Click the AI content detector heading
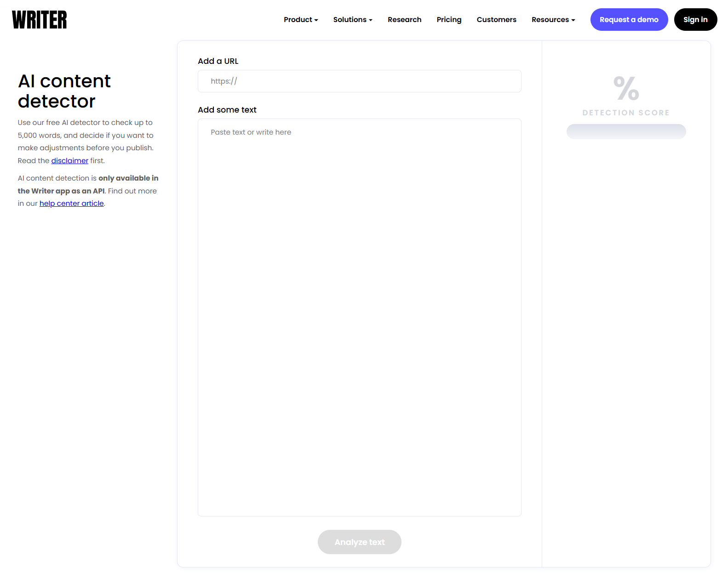The width and height of the screenshot is (728, 573). point(64,91)
